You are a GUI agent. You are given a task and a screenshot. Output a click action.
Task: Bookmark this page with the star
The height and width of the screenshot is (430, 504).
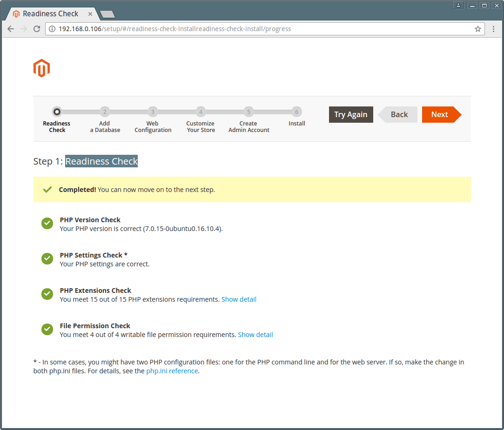pyautogui.click(x=478, y=29)
